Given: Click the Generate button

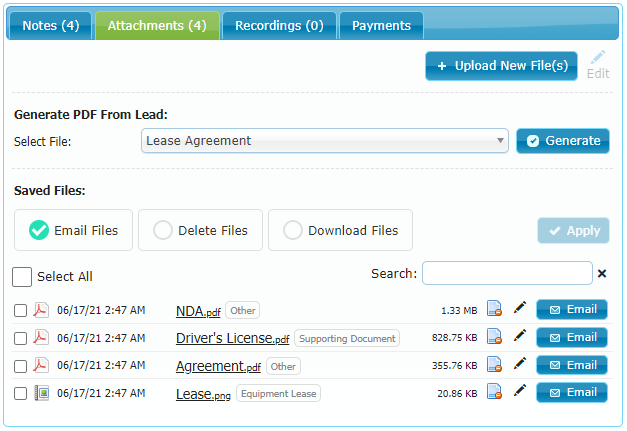Looking at the screenshot, I should coord(563,141).
